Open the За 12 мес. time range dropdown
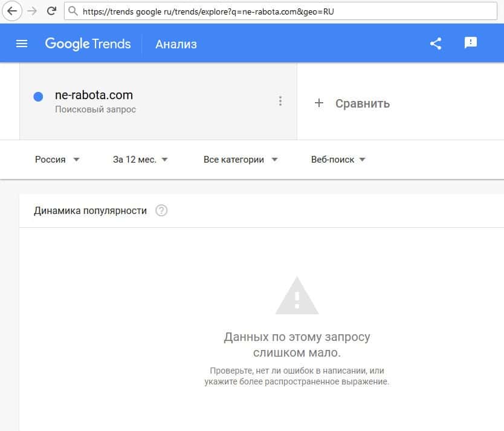Viewport: 504px width, 431px height. point(140,160)
